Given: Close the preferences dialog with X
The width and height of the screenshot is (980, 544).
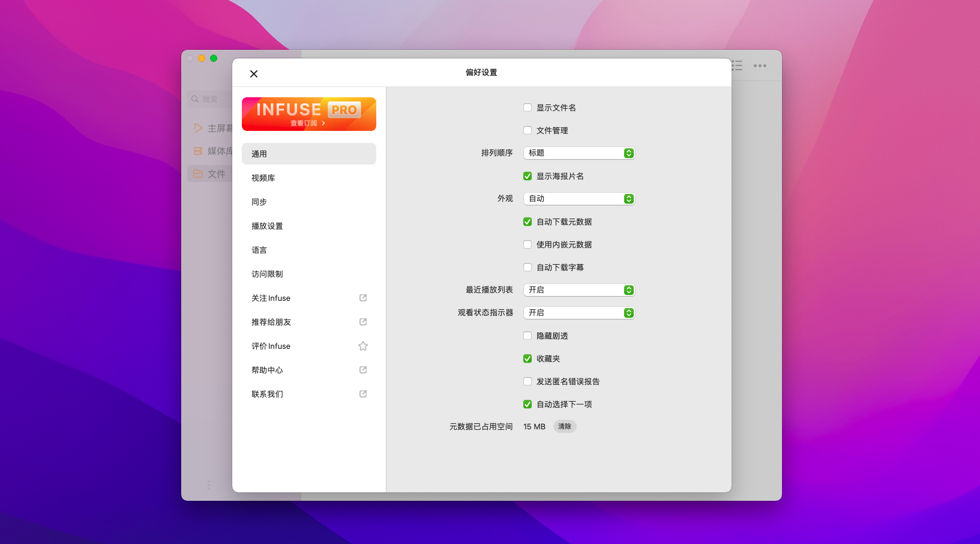Looking at the screenshot, I should (254, 74).
